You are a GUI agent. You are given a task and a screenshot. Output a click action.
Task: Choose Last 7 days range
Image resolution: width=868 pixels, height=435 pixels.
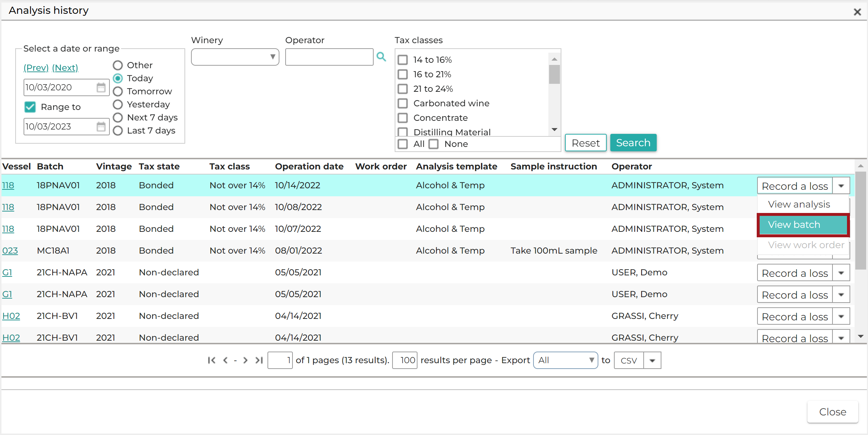coord(118,131)
